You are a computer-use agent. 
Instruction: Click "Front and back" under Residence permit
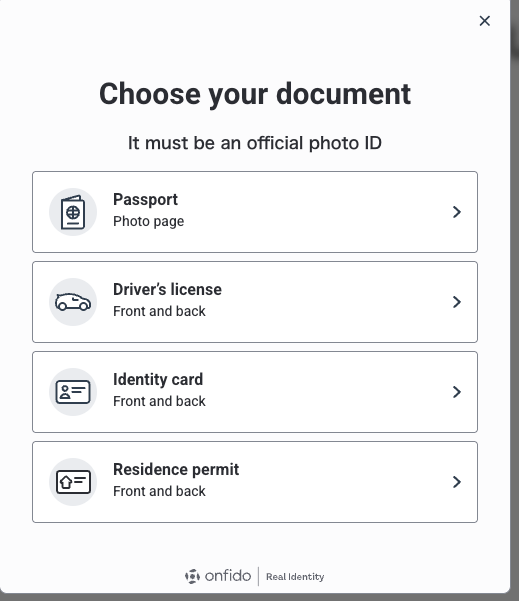point(159,491)
